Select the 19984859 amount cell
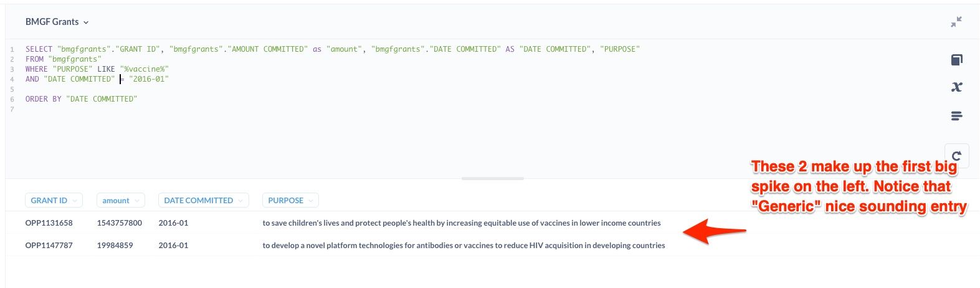980x288 pixels. click(x=115, y=245)
